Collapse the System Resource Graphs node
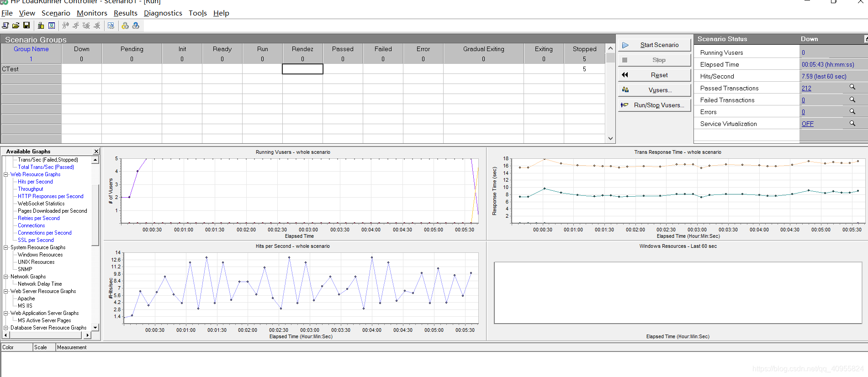Image resolution: width=868 pixels, height=377 pixels. click(x=6, y=247)
